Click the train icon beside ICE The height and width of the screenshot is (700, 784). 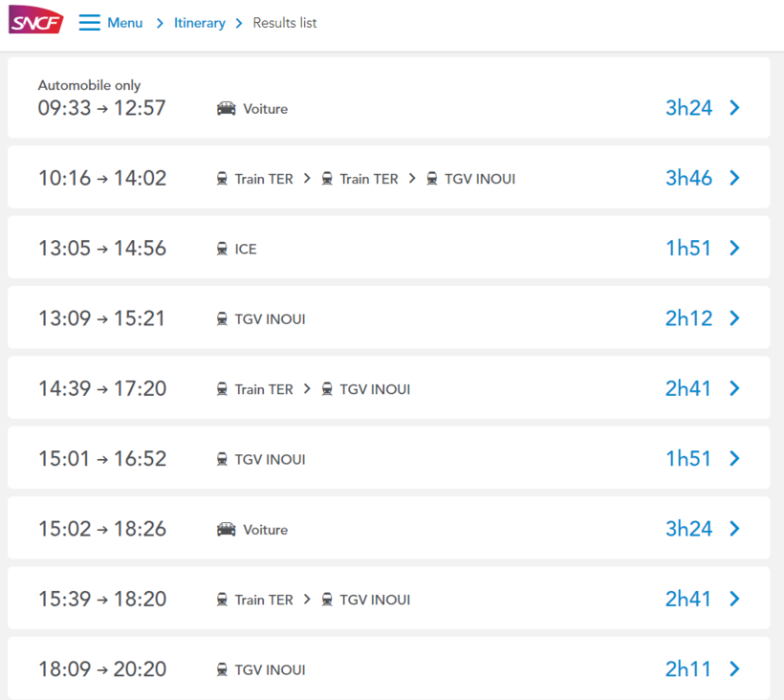(223, 250)
